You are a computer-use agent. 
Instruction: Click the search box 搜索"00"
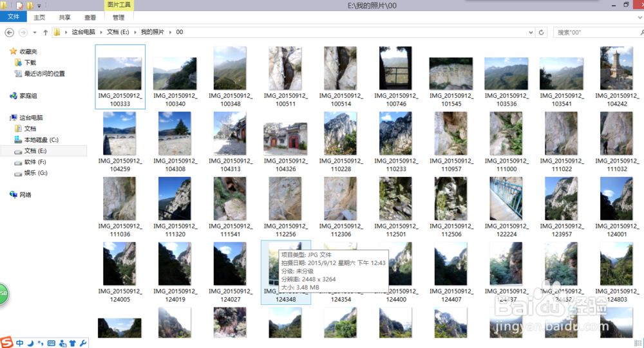[x=598, y=32]
